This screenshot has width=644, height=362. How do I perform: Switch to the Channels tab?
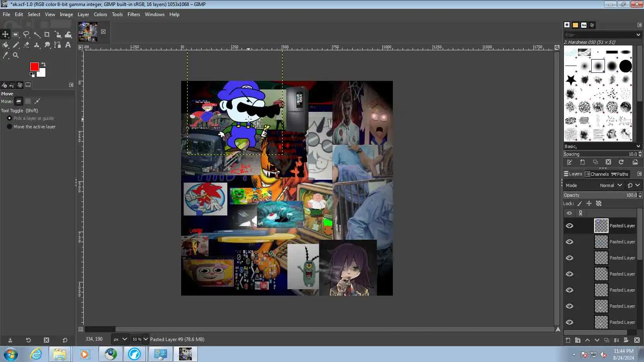pyautogui.click(x=597, y=174)
